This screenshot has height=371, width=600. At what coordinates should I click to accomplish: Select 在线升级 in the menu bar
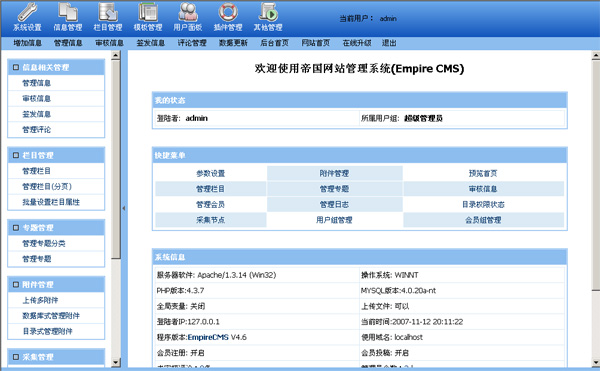357,43
